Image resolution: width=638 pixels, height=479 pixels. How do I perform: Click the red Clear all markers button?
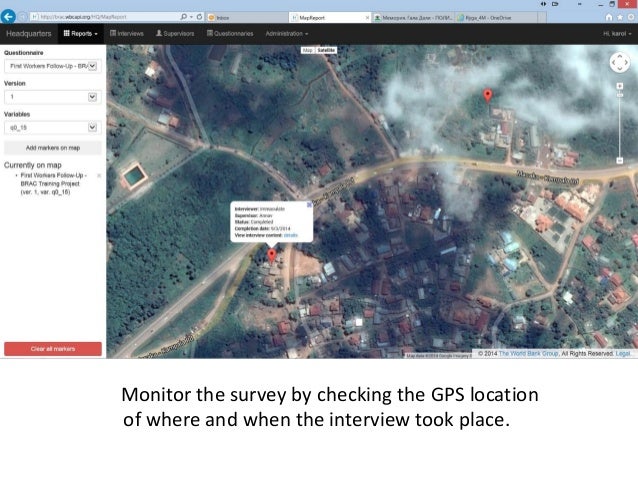point(53,349)
